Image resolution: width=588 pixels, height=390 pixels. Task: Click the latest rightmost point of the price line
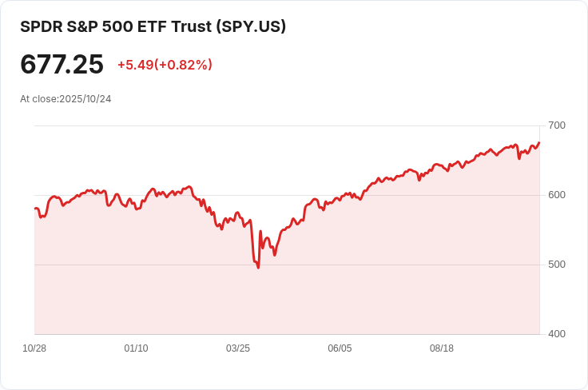539,143
